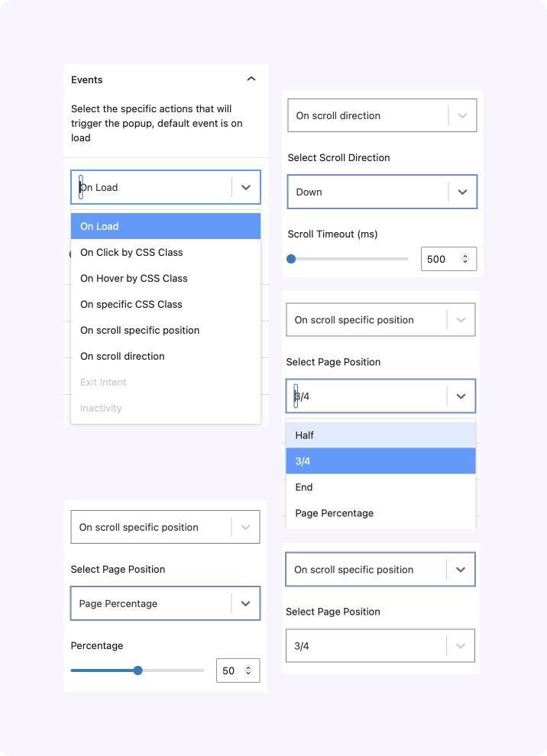Click the Percentage slider handle

[x=138, y=670]
